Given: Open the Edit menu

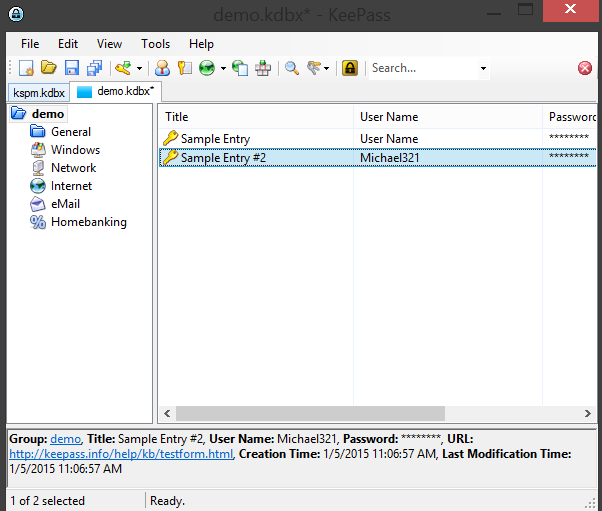Looking at the screenshot, I should tap(68, 44).
